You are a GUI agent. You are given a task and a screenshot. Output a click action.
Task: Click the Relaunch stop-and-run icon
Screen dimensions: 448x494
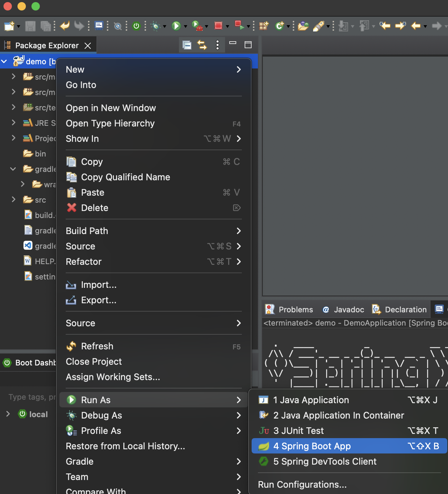[240, 26]
